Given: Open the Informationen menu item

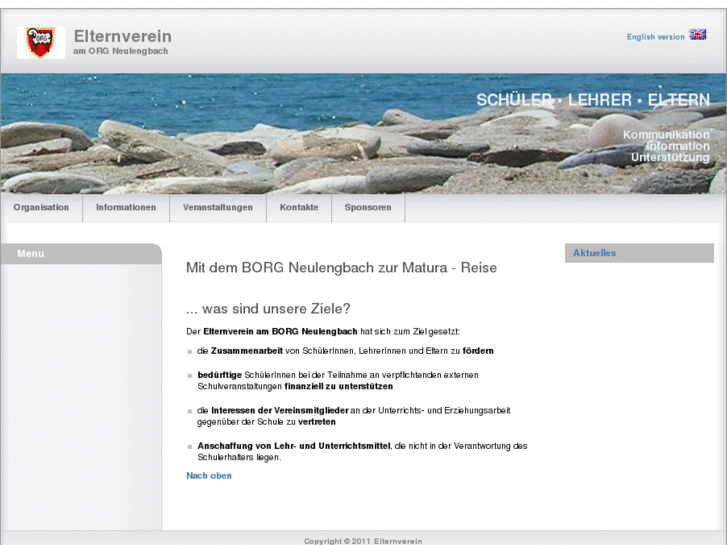Looking at the screenshot, I should point(126,207).
